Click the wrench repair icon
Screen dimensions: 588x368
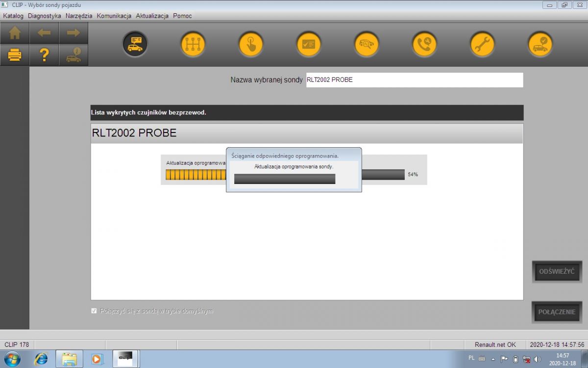click(x=482, y=45)
